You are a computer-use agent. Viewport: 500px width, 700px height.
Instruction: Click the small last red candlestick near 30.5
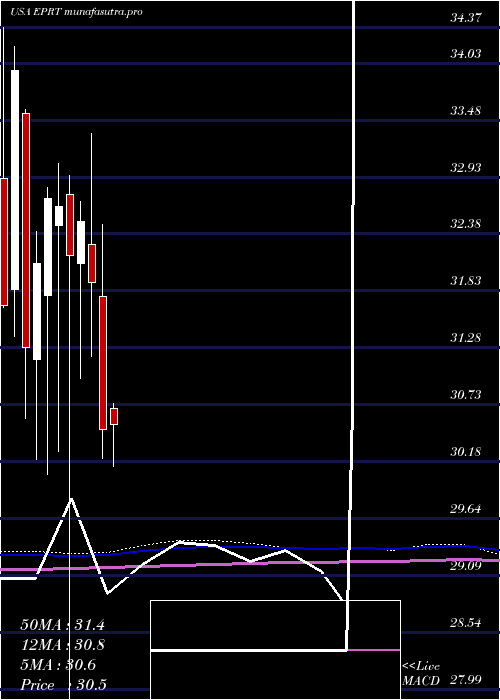click(x=114, y=417)
